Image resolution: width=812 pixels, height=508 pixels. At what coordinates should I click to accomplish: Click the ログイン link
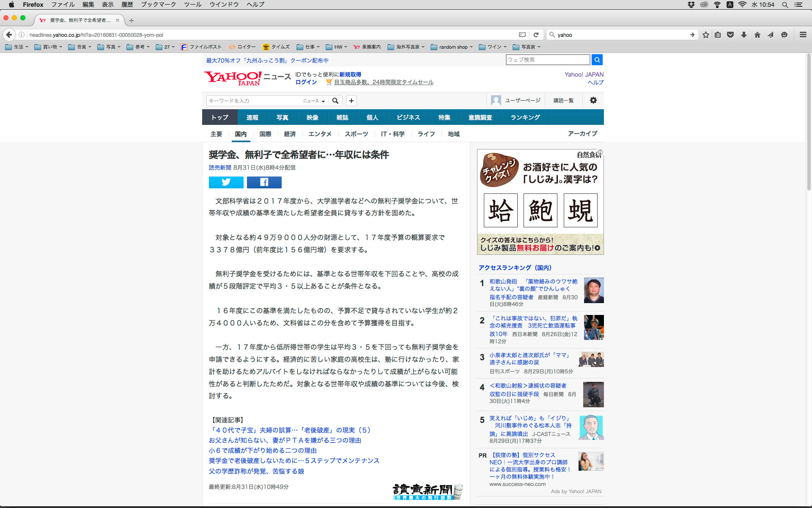click(306, 82)
